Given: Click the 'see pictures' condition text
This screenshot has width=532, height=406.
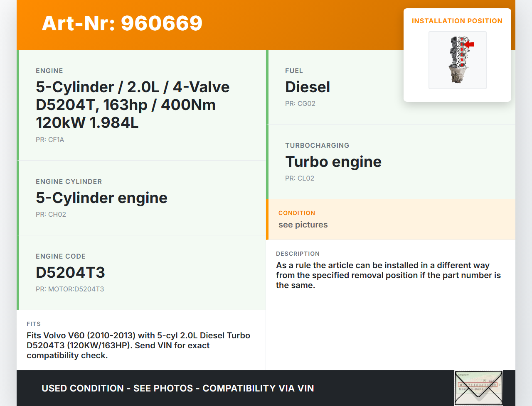Looking at the screenshot, I should point(303,225).
